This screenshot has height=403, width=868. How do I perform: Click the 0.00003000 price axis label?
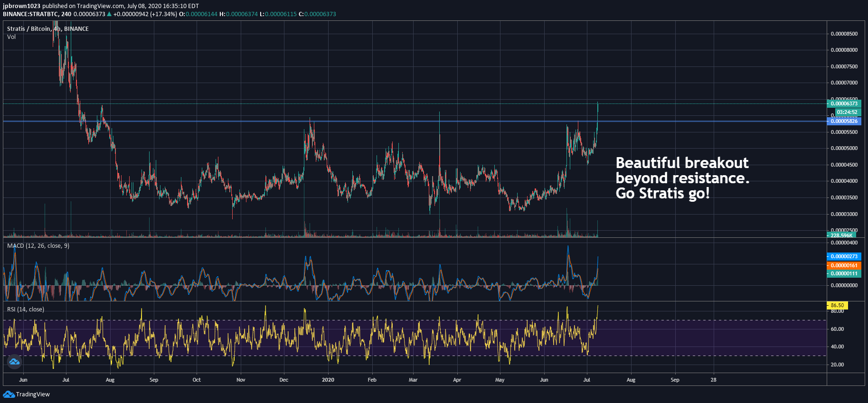tap(844, 214)
